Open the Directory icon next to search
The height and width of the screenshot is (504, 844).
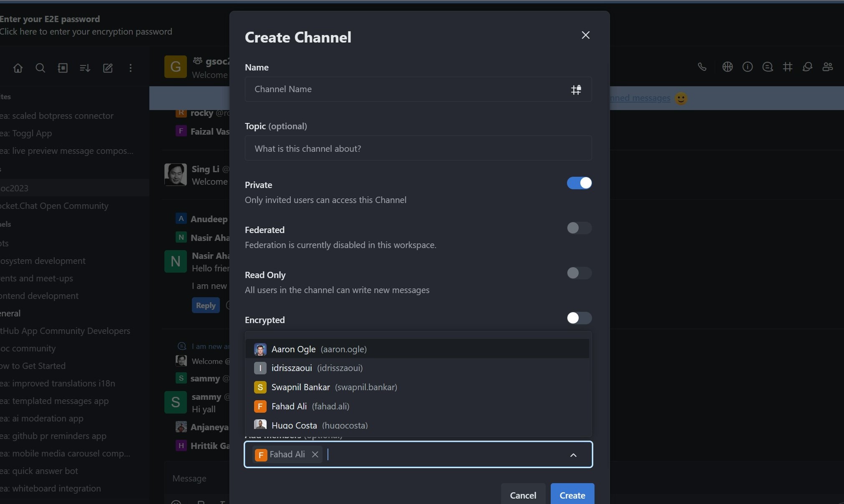tap(63, 68)
